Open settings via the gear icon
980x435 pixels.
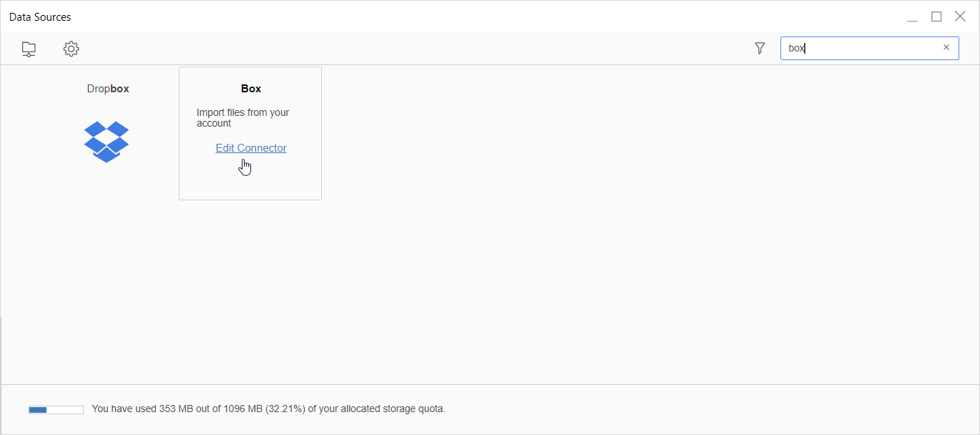(71, 49)
